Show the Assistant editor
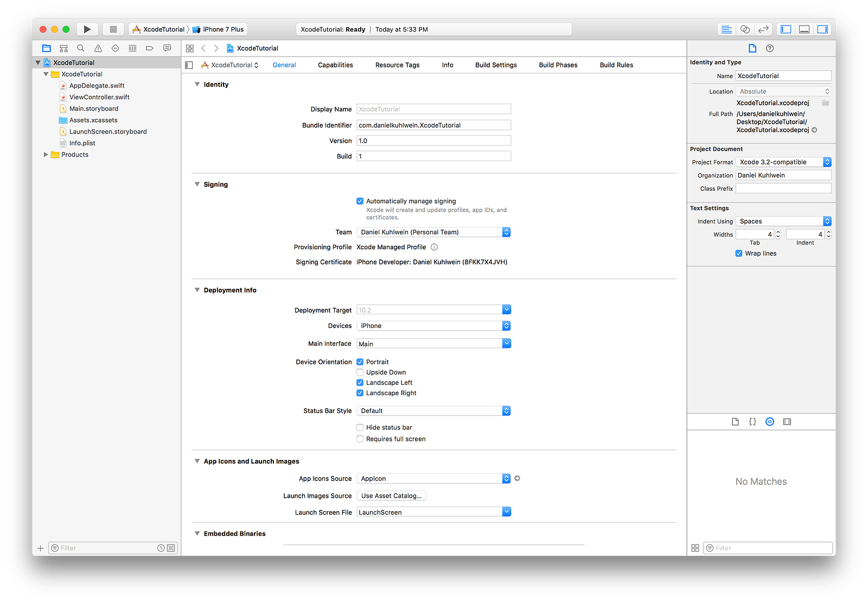Image resolution: width=868 pixels, height=602 pixels. [745, 29]
